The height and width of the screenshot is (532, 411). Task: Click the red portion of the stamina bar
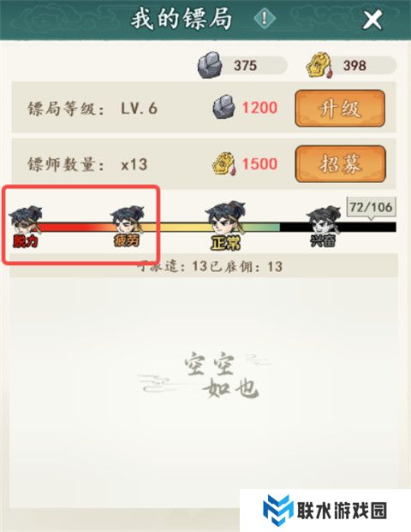click(66, 227)
